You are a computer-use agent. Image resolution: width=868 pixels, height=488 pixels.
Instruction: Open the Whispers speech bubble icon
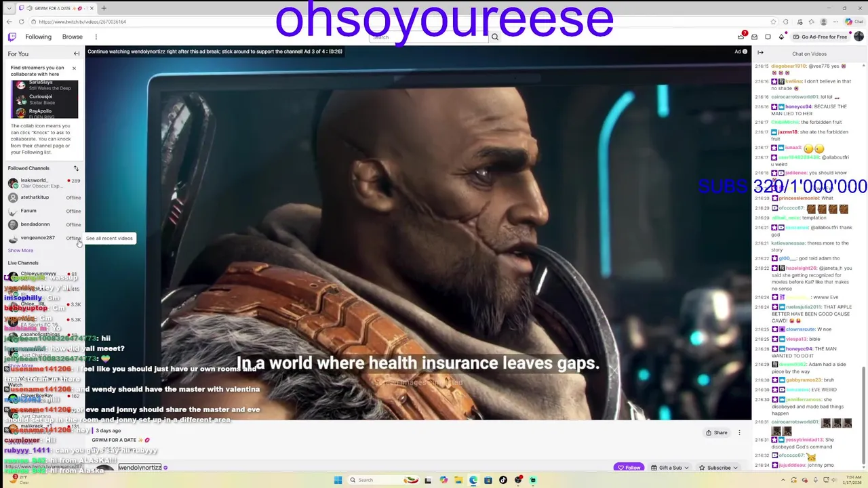coord(768,37)
